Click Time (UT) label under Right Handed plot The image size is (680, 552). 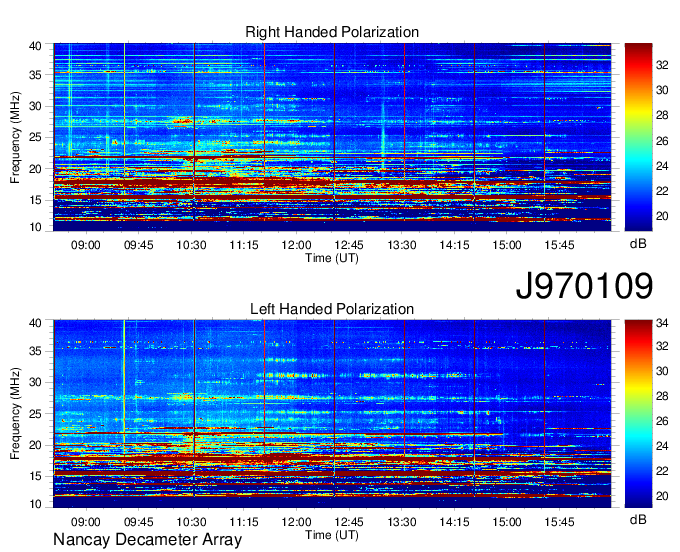(x=332, y=258)
